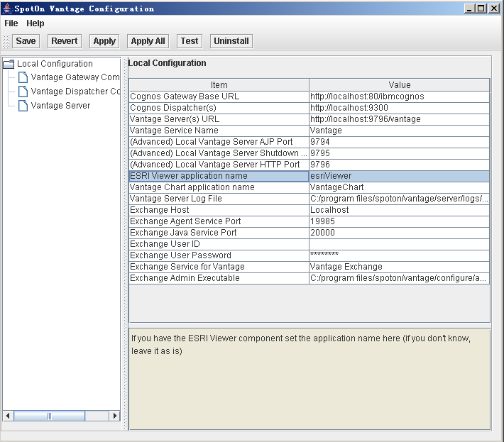
Task: Click the tree panel horizontal scrollbar thumb
Action: (x=49, y=416)
